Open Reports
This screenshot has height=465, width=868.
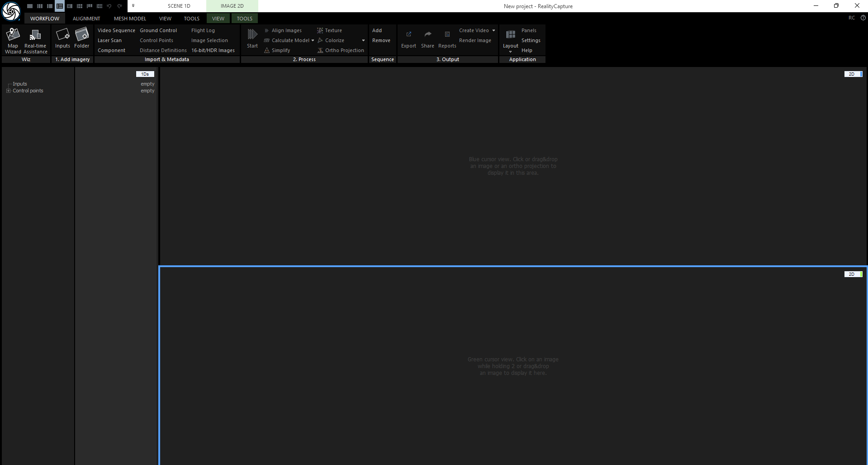pyautogui.click(x=447, y=40)
